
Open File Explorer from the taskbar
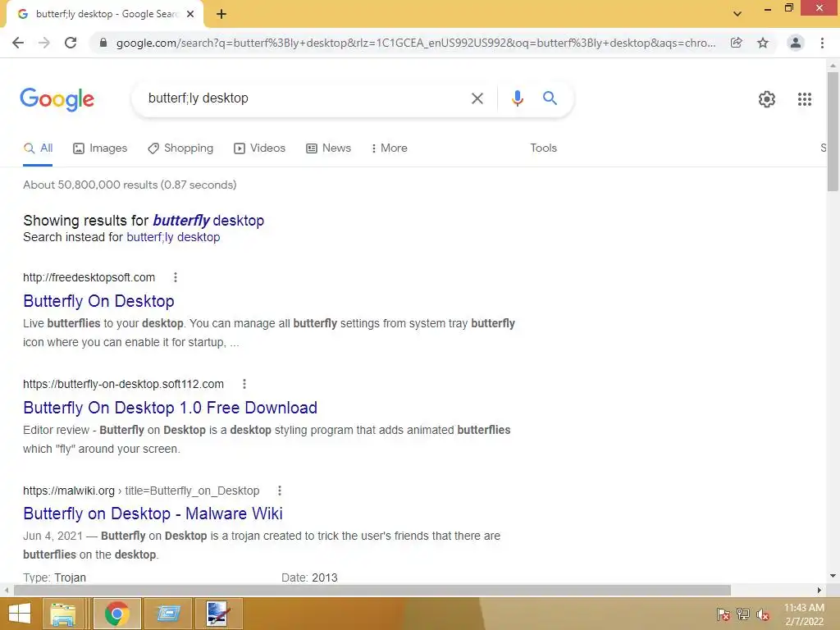point(63,614)
